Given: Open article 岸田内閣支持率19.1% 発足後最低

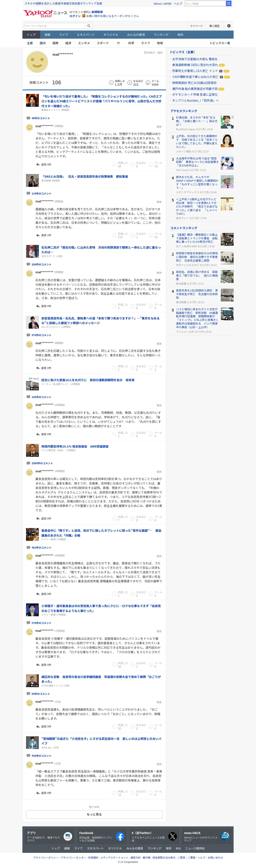Looking at the screenshot, I should (75, 446).
